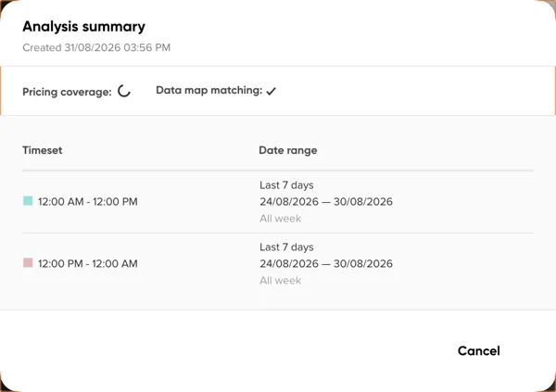Click All week under the PM timeset
556x392 pixels.
[281, 280]
